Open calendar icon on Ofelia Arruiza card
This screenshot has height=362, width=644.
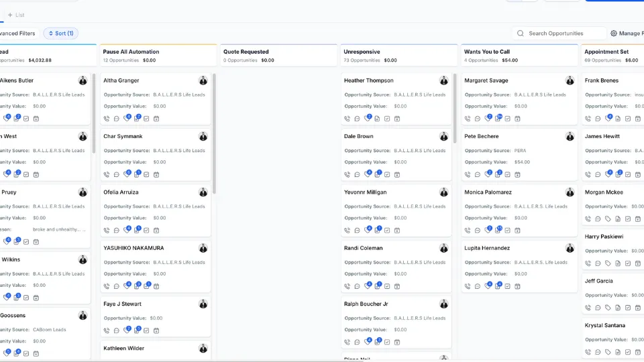click(156, 230)
